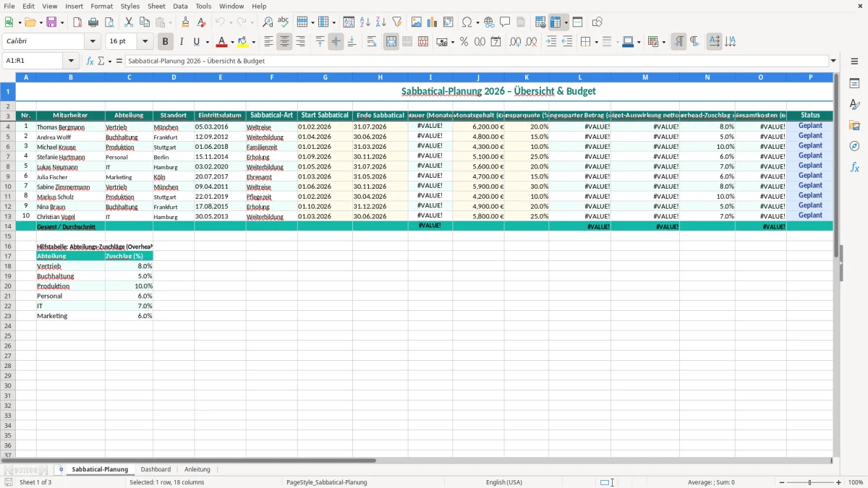Open the sidebar Gallery panel

(854, 126)
